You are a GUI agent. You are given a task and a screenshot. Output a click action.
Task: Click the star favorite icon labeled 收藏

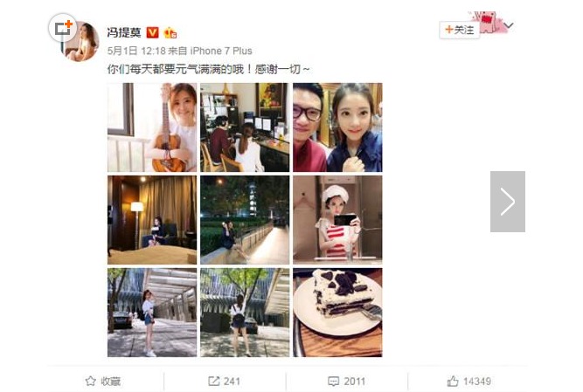[90, 381]
